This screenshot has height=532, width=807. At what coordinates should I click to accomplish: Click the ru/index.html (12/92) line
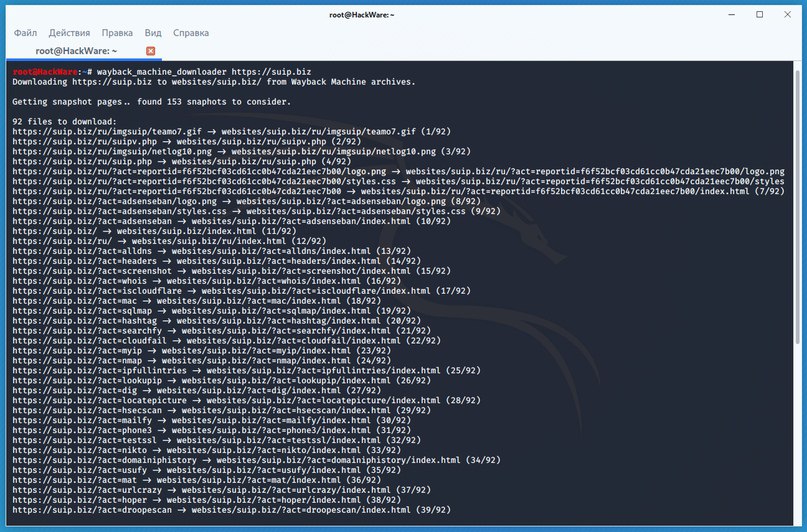tap(169, 241)
